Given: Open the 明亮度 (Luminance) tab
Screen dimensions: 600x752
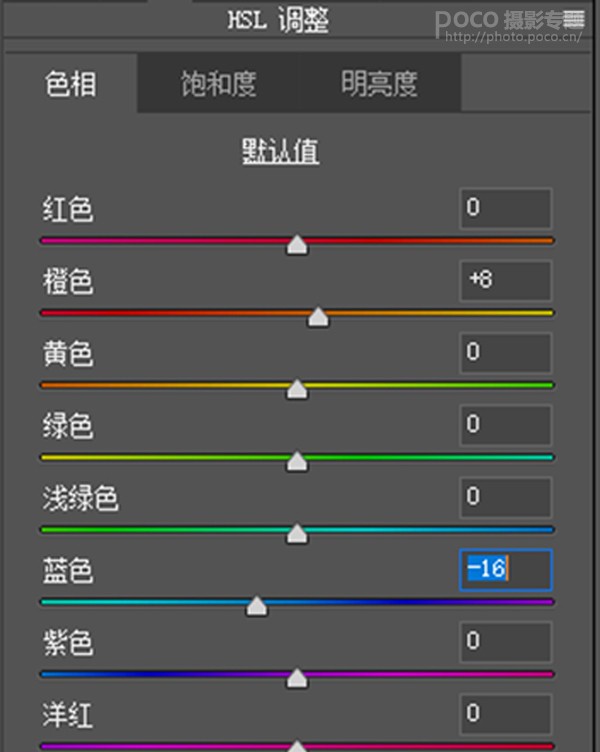Looking at the screenshot, I should 379,84.
